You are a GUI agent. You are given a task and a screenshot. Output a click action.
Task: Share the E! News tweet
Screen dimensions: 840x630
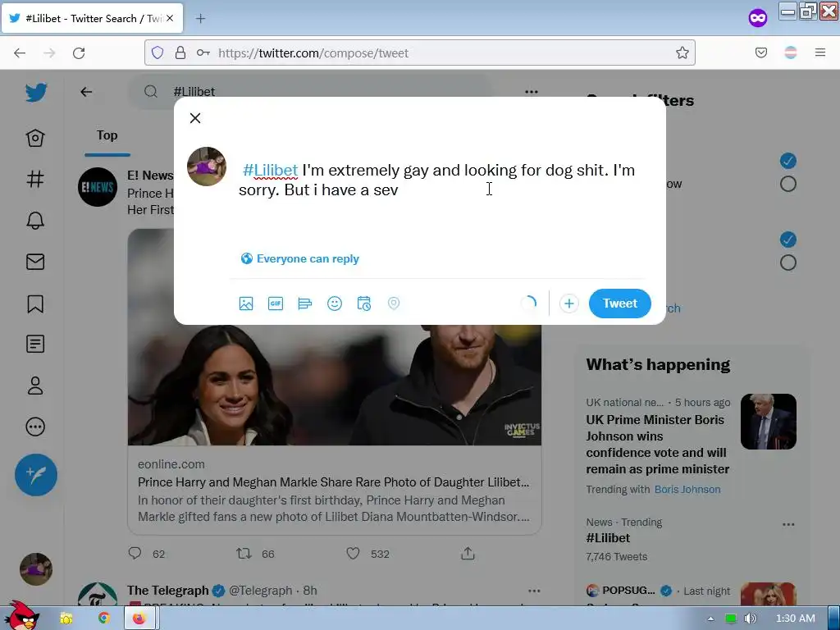point(468,554)
